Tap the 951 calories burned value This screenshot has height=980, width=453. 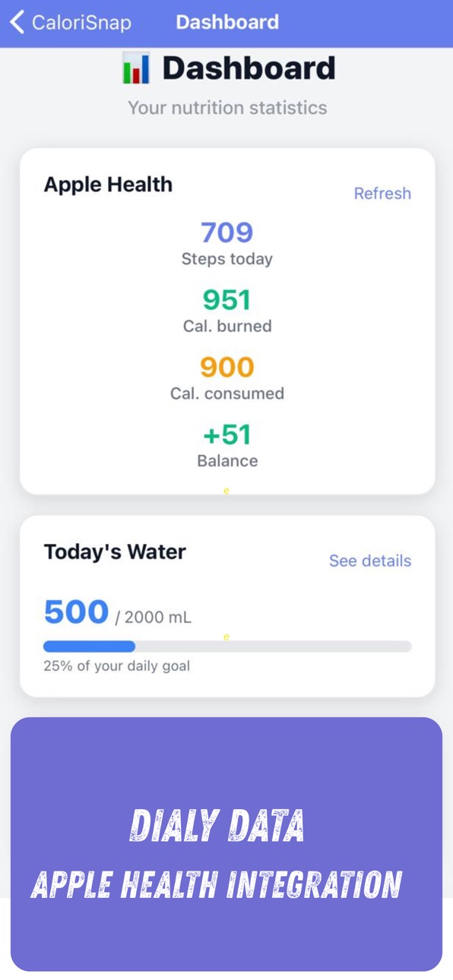pos(227,300)
